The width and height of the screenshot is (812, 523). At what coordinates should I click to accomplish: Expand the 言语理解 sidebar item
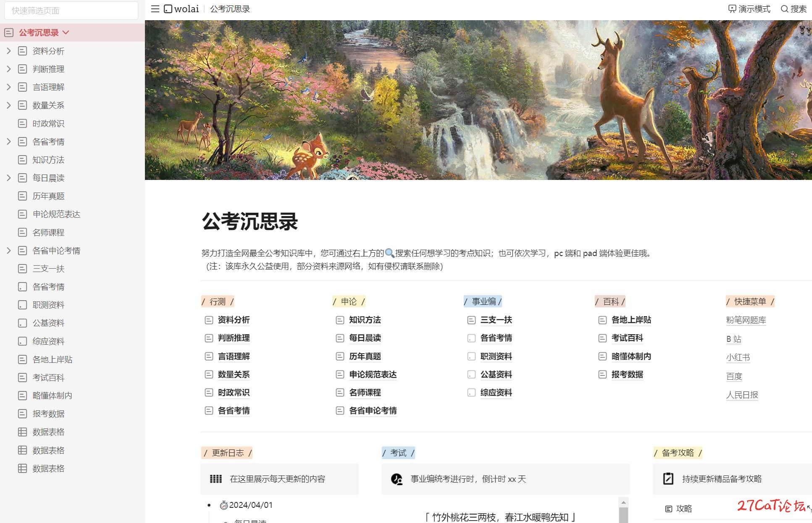point(8,87)
